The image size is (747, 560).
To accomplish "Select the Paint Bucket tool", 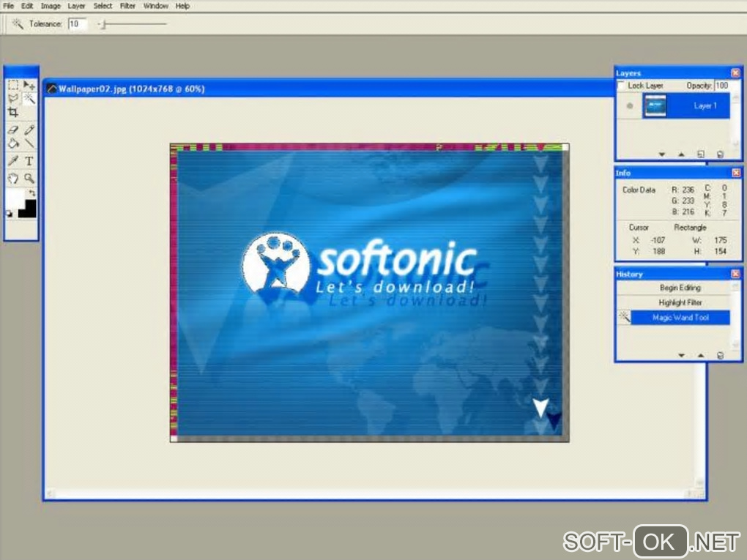I will pos(13,143).
